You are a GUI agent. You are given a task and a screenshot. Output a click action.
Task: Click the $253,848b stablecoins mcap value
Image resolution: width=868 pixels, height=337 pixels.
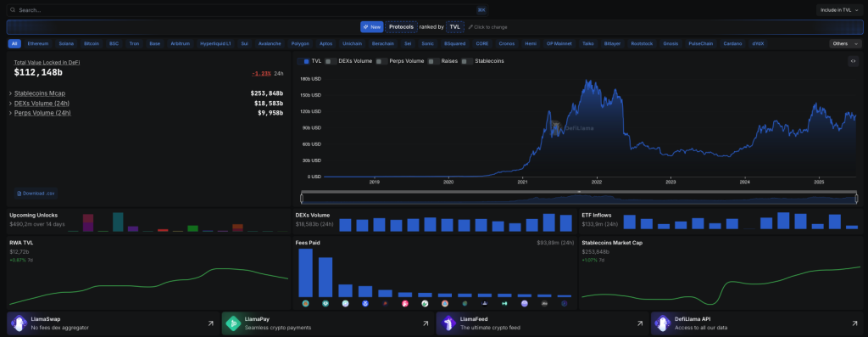coord(267,93)
